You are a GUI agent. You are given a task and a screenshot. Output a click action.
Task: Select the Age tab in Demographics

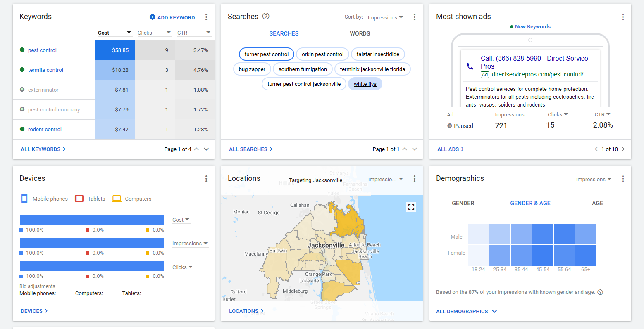(597, 203)
